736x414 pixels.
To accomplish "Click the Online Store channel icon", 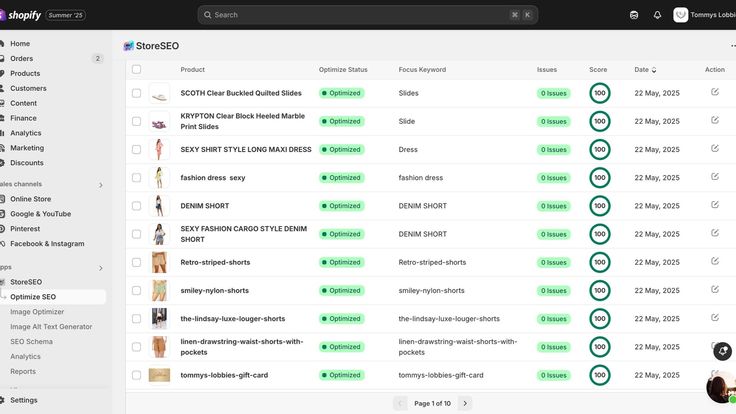I will pyautogui.click(x=2, y=199).
